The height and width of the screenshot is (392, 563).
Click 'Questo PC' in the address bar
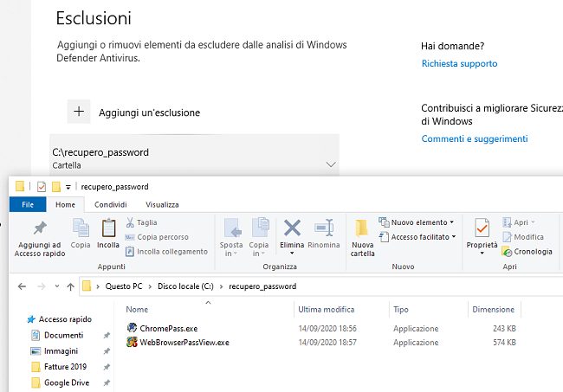coord(124,286)
